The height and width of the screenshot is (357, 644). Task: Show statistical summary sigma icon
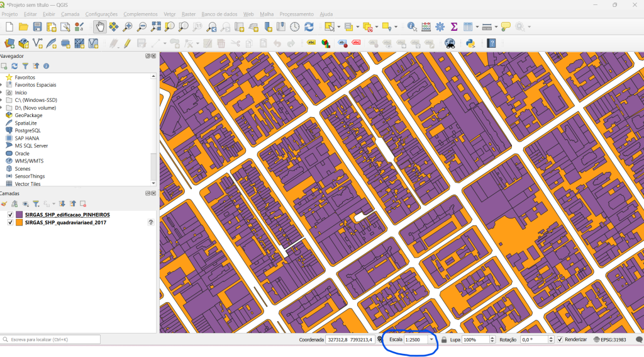454,27
